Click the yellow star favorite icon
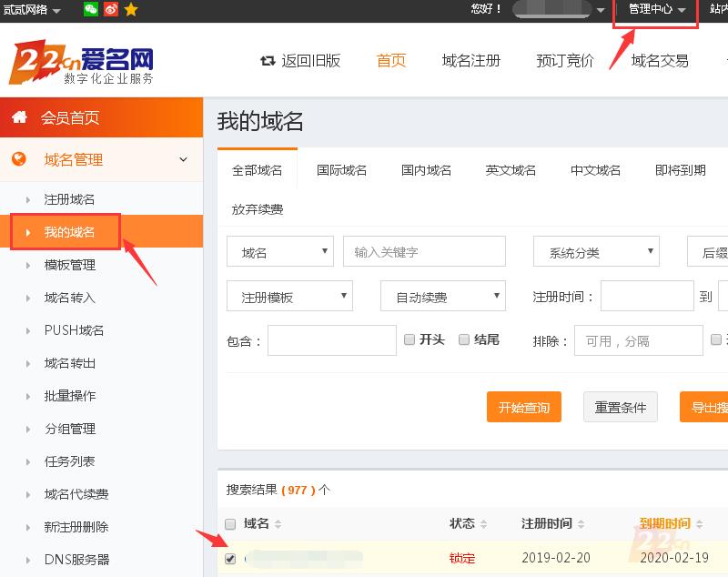 click(x=131, y=9)
